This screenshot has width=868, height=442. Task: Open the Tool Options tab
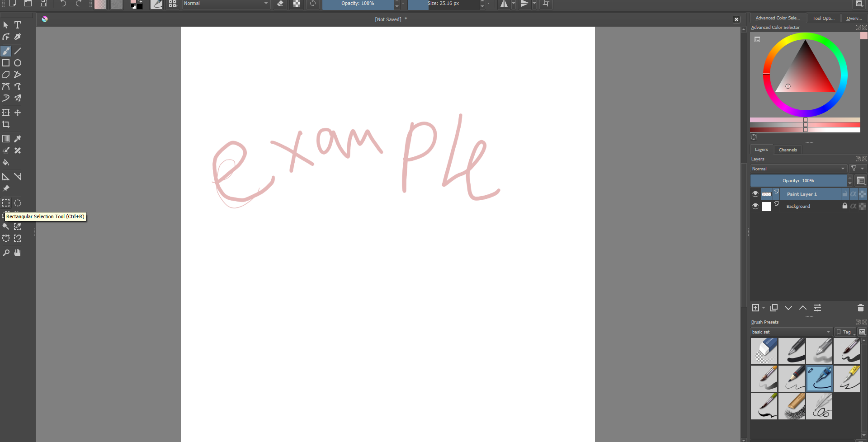tap(823, 18)
